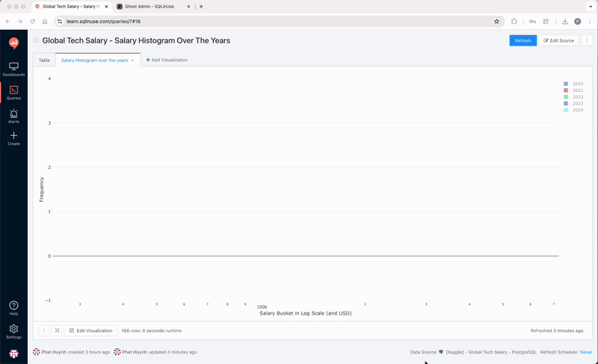Viewport: 598px width, 364px height.
Task: Open Edit Source for the query
Action: pyautogui.click(x=558, y=40)
